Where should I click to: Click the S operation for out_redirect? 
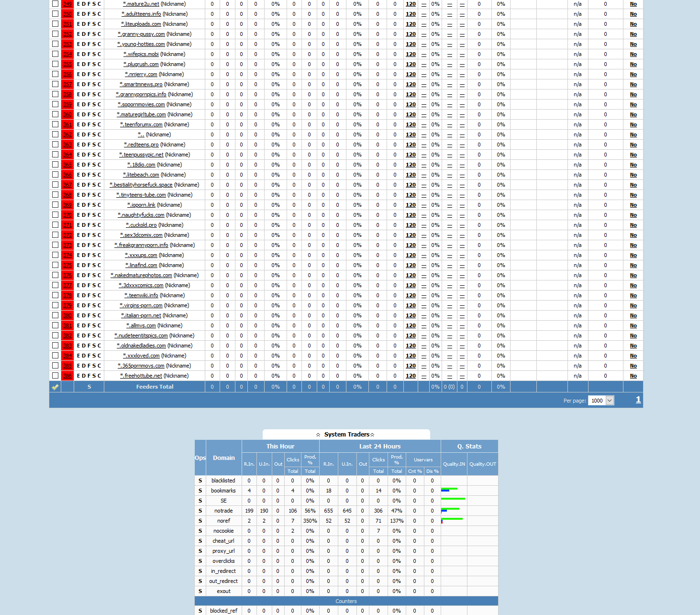[200, 581]
